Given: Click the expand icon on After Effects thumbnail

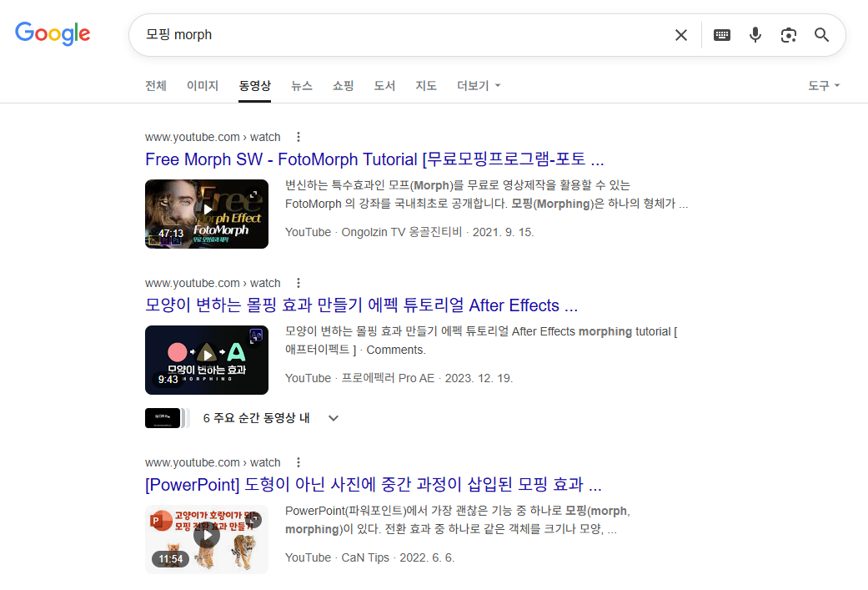Looking at the screenshot, I should [253, 340].
